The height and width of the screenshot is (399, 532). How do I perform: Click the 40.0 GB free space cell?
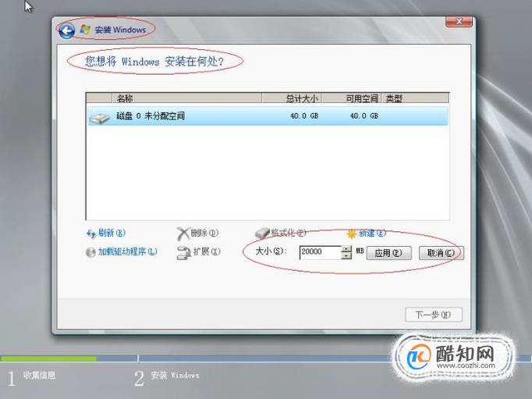364,116
